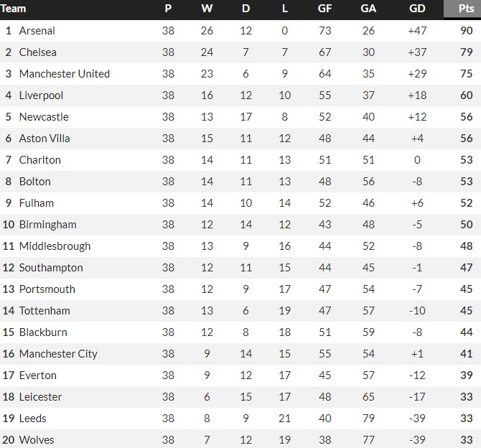
Task: Click Arsenal's 90 points cell
Action: click(x=466, y=31)
